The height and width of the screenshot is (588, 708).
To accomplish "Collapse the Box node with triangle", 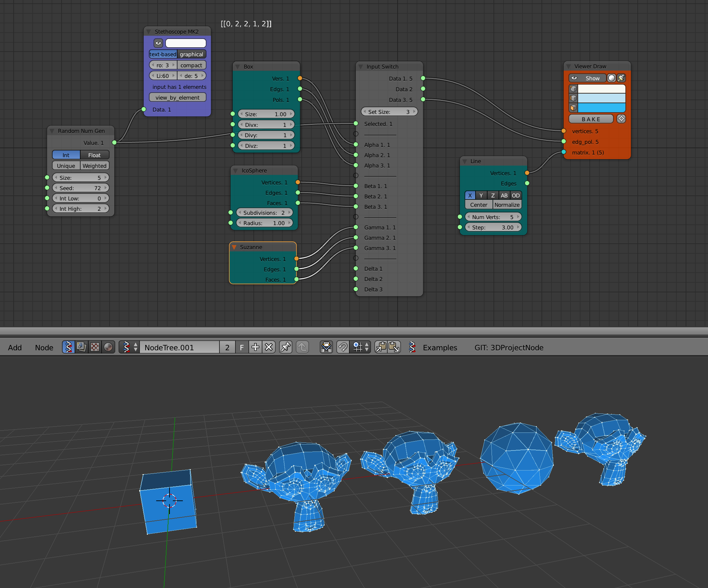I will point(237,67).
